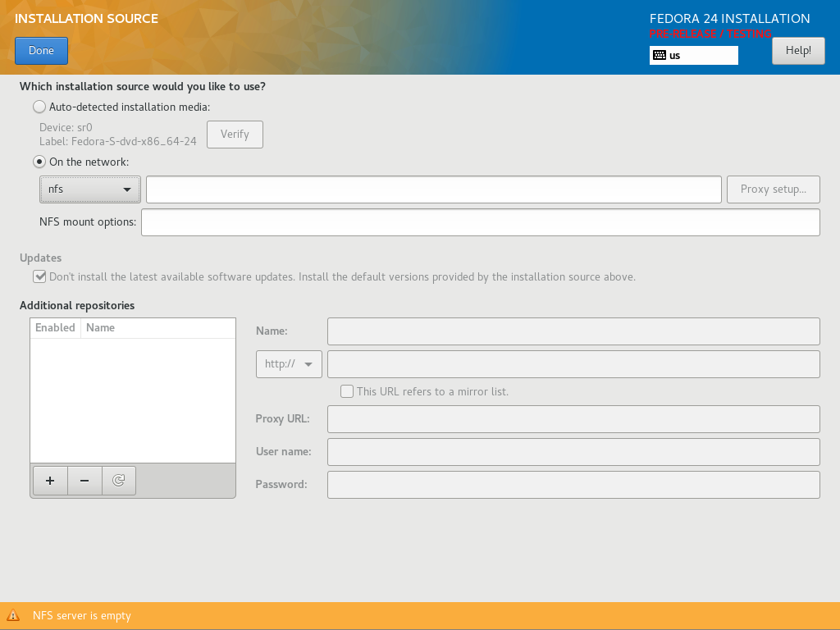Click the Device: sr0 text
840x630 pixels.
click(66, 127)
